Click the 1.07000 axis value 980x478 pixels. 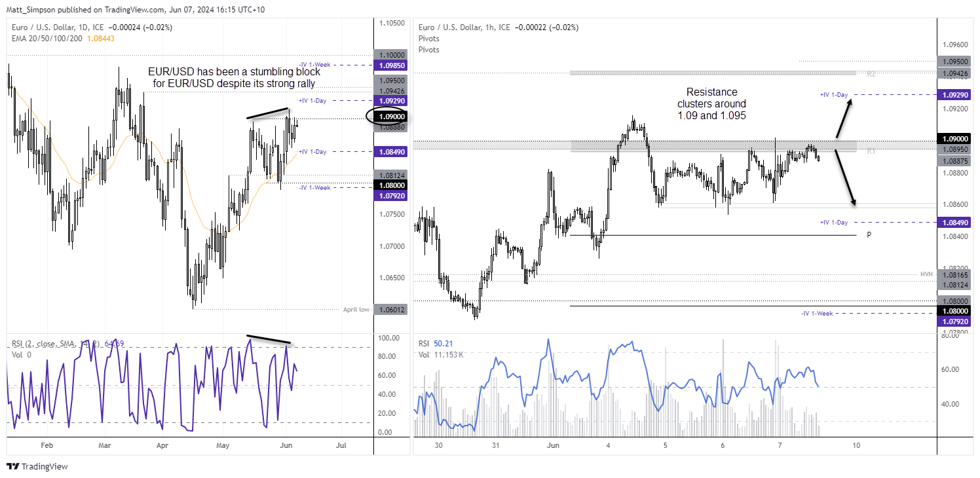pos(391,246)
